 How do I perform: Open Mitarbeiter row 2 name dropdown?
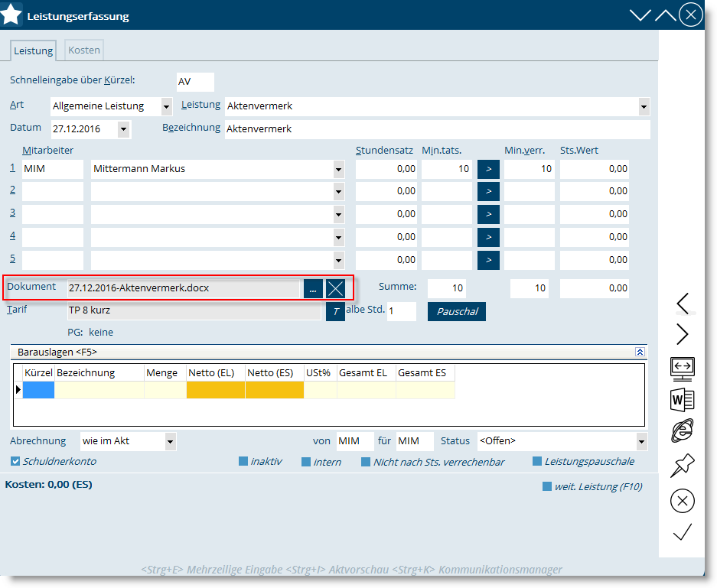338,191
